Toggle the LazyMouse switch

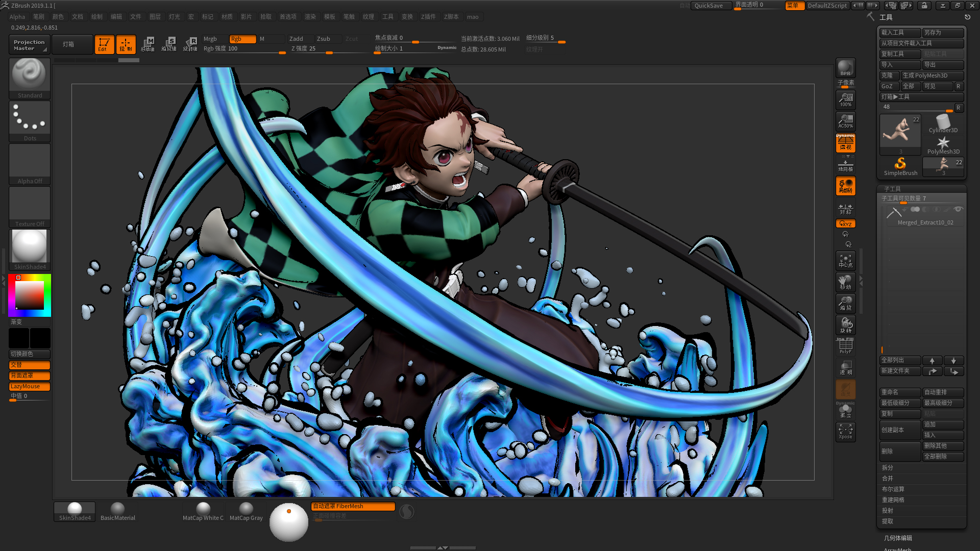[x=29, y=386]
